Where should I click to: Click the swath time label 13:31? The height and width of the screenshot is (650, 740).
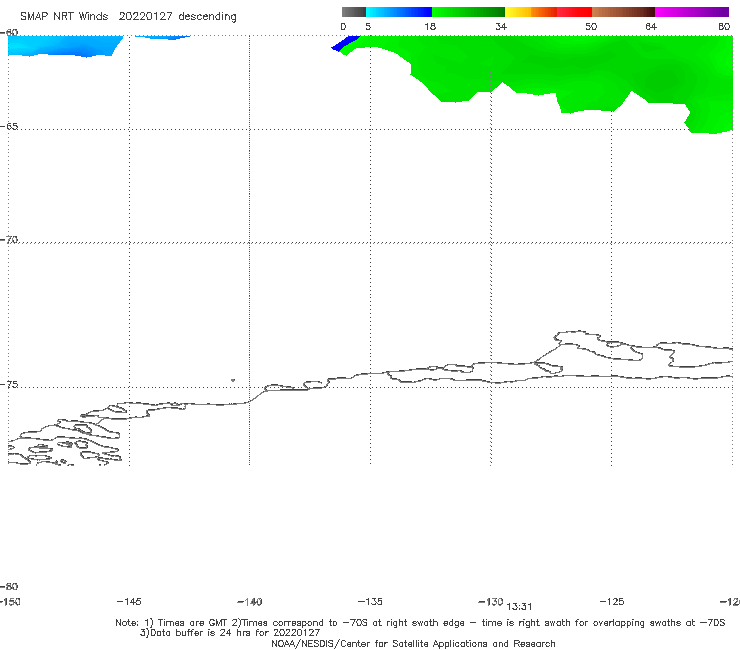click(x=519, y=607)
